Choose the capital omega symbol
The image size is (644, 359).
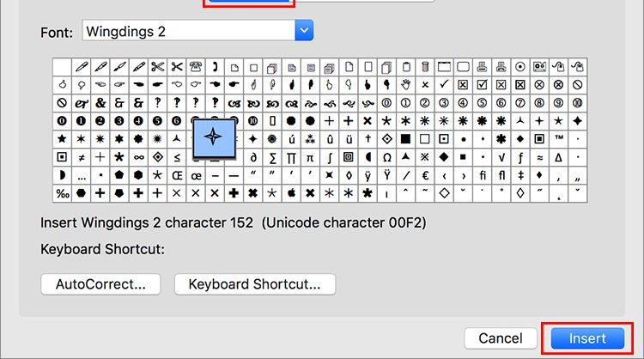click(387, 157)
